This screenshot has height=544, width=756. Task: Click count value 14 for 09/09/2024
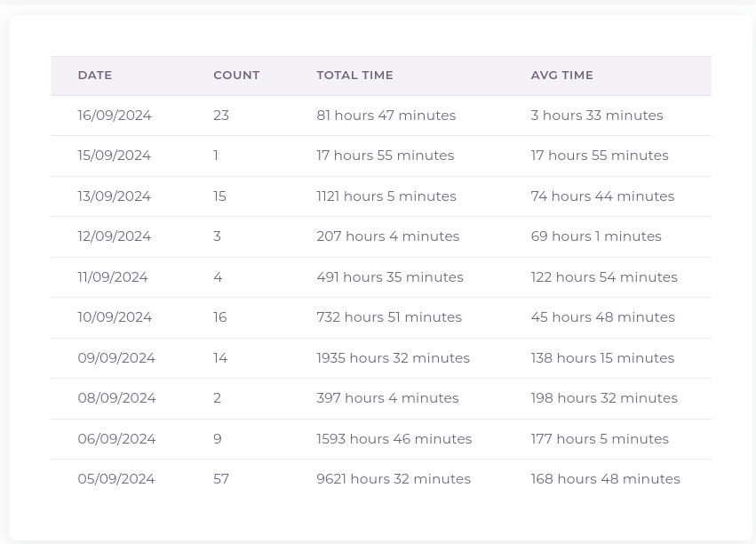click(x=220, y=358)
